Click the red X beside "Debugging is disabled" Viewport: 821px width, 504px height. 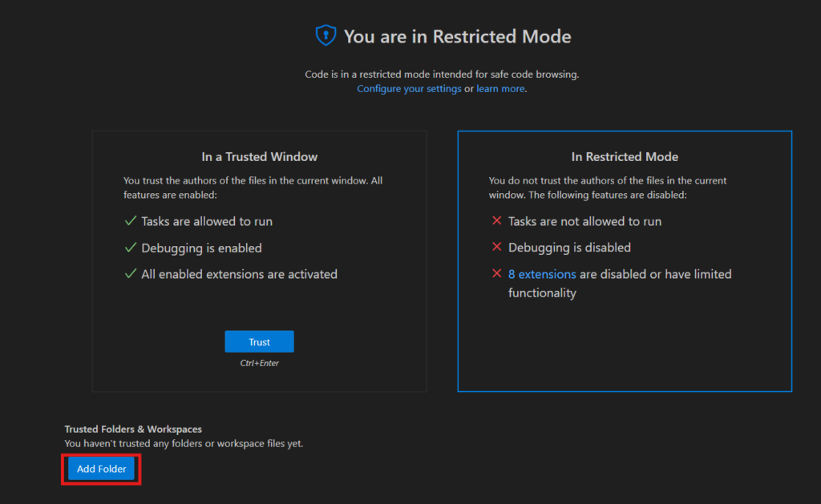click(495, 247)
